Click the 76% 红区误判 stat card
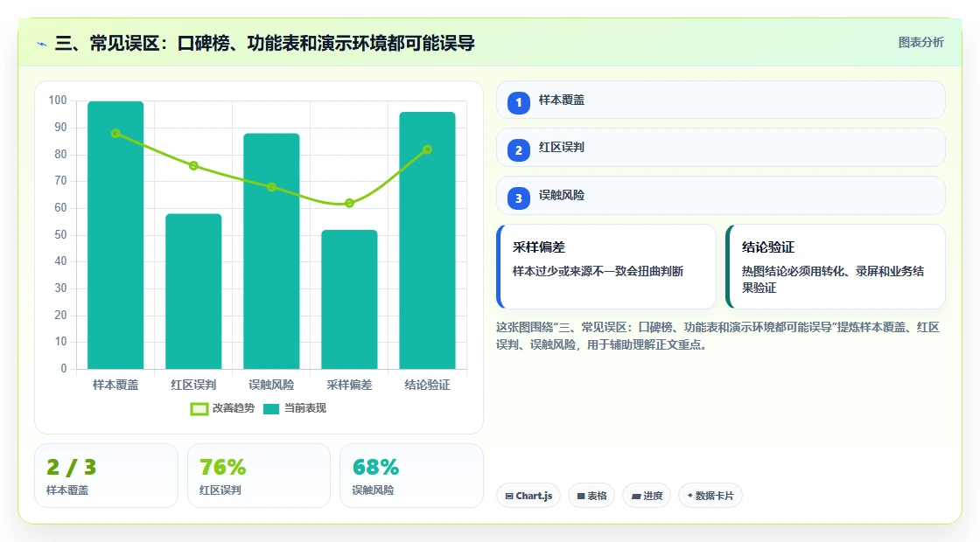Viewport: 980px width, 542px height. click(259, 476)
